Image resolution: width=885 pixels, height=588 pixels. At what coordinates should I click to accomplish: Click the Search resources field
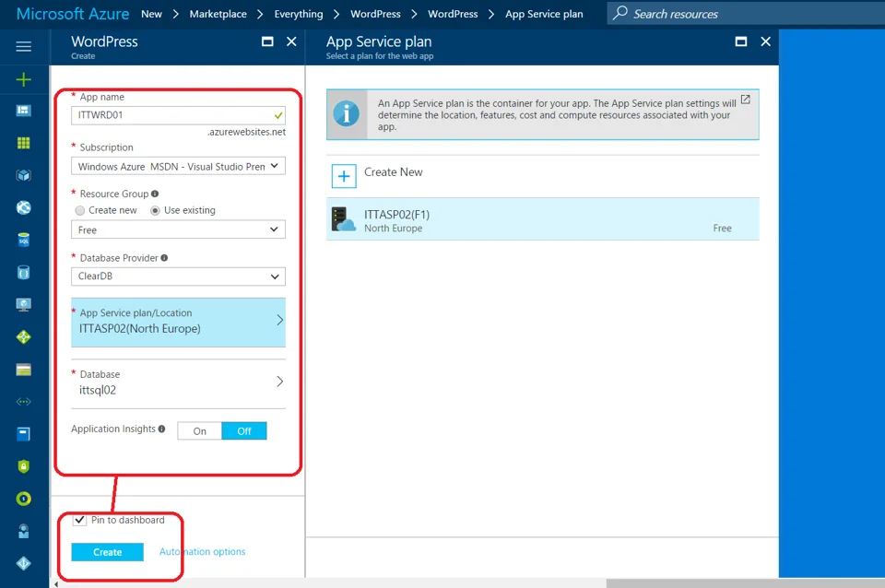[x=746, y=13]
